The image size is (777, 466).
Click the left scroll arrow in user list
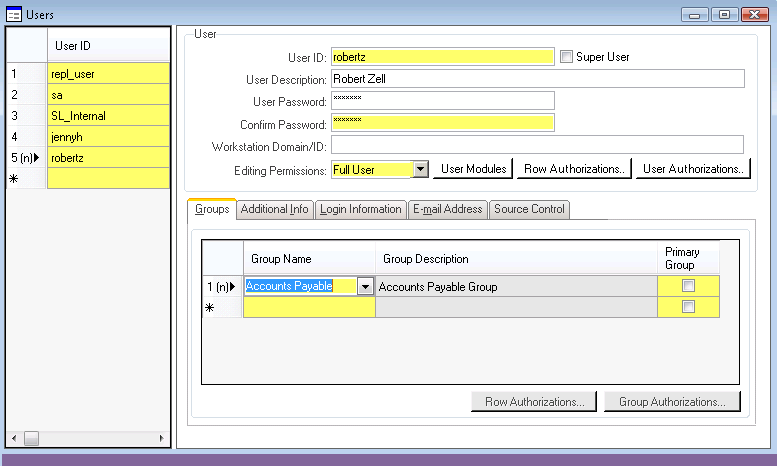[x=13, y=438]
